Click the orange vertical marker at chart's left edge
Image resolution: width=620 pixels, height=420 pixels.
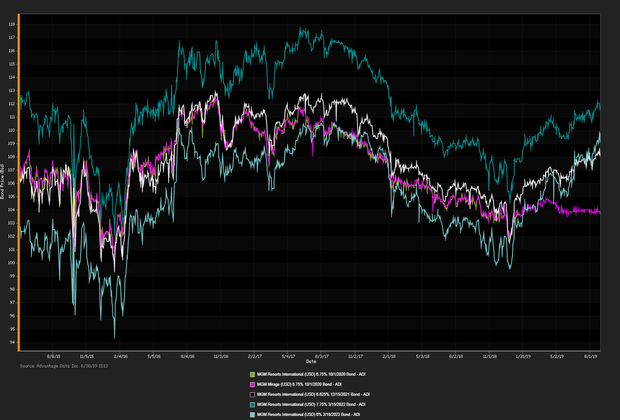tap(19, 182)
